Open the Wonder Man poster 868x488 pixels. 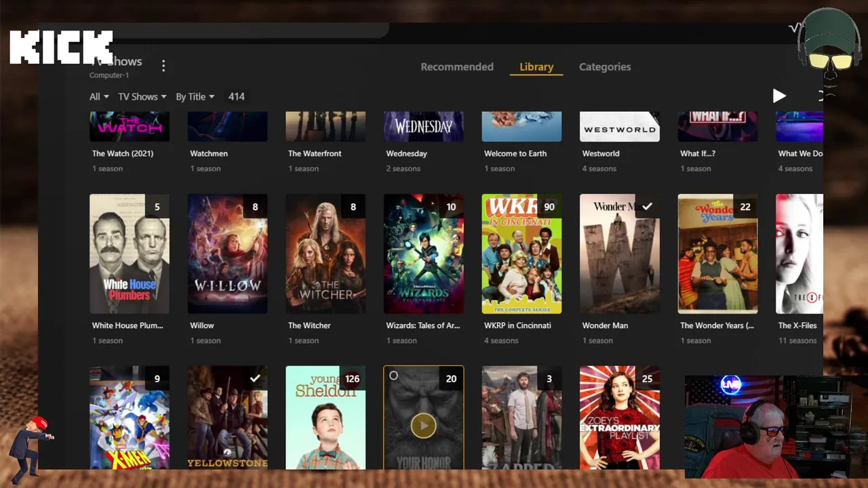tap(619, 254)
